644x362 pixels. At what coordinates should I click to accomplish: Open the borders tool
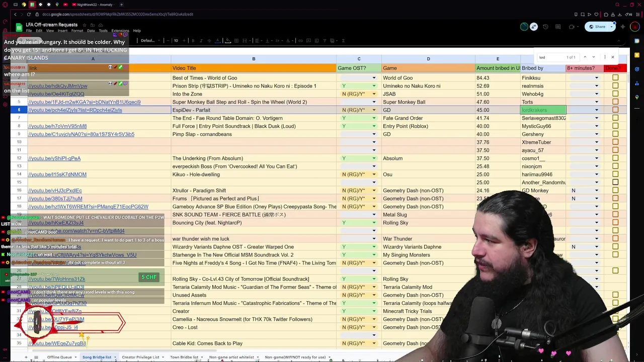click(x=236, y=41)
